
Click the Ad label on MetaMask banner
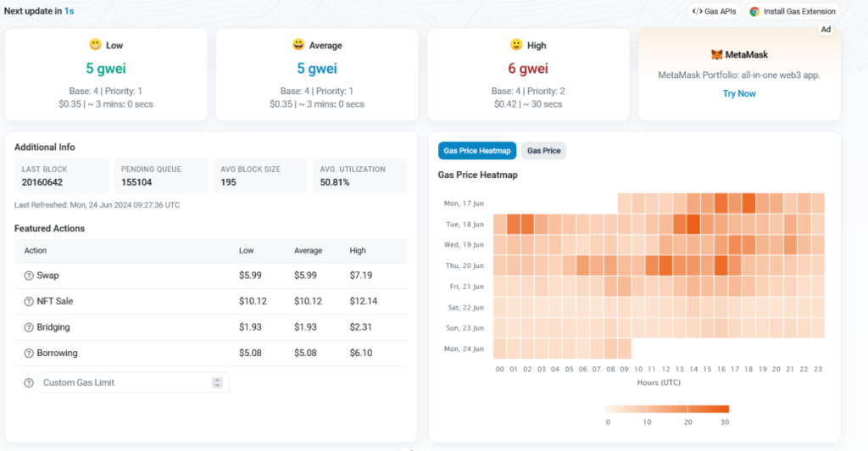point(826,30)
